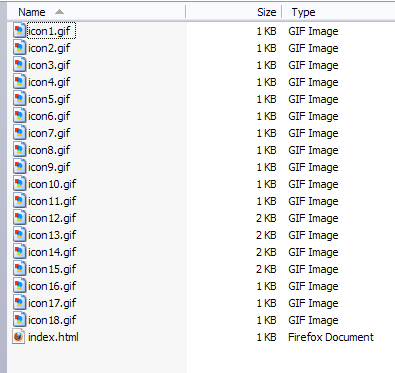Select the icon9.gif image icon
The image size is (395, 373).
tap(19, 167)
